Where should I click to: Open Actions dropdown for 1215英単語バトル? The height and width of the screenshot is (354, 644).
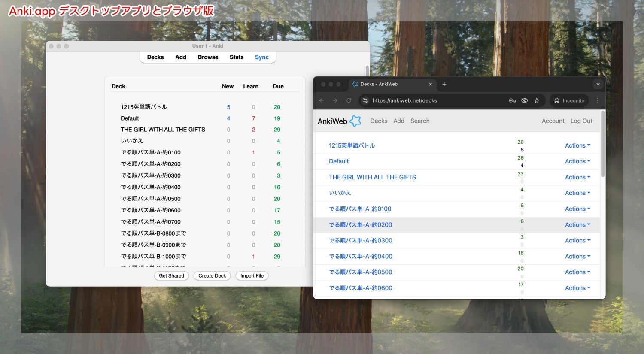tap(577, 145)
